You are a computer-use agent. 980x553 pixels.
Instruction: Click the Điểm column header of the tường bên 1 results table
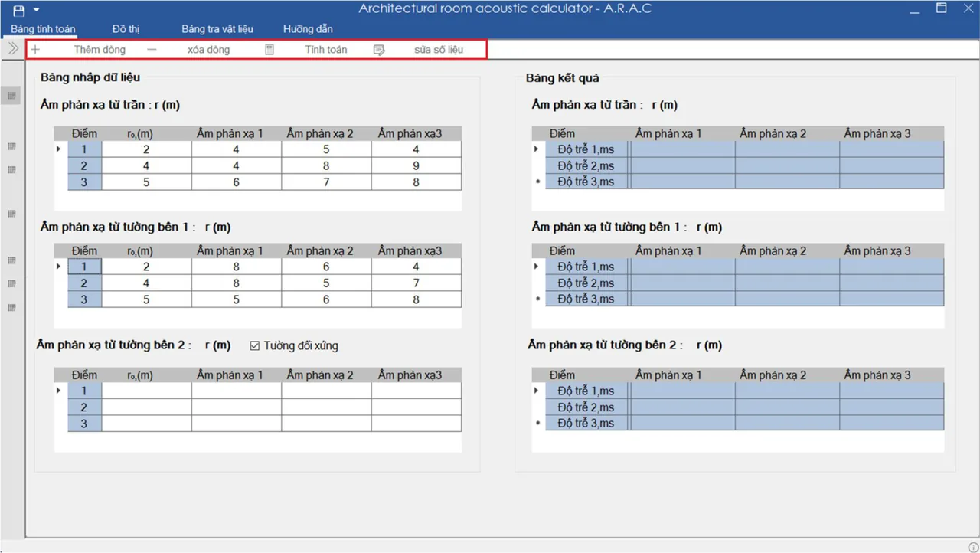coord(562,250)
